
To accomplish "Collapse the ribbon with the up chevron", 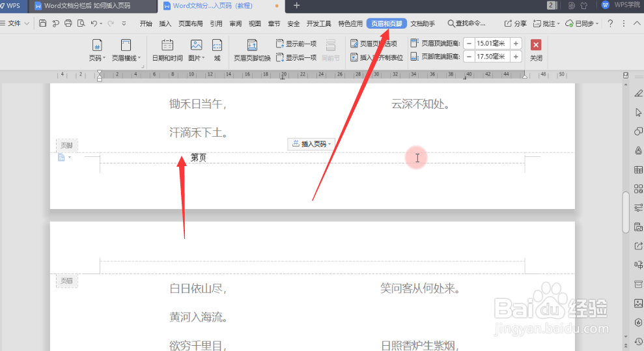I will 637,23.
